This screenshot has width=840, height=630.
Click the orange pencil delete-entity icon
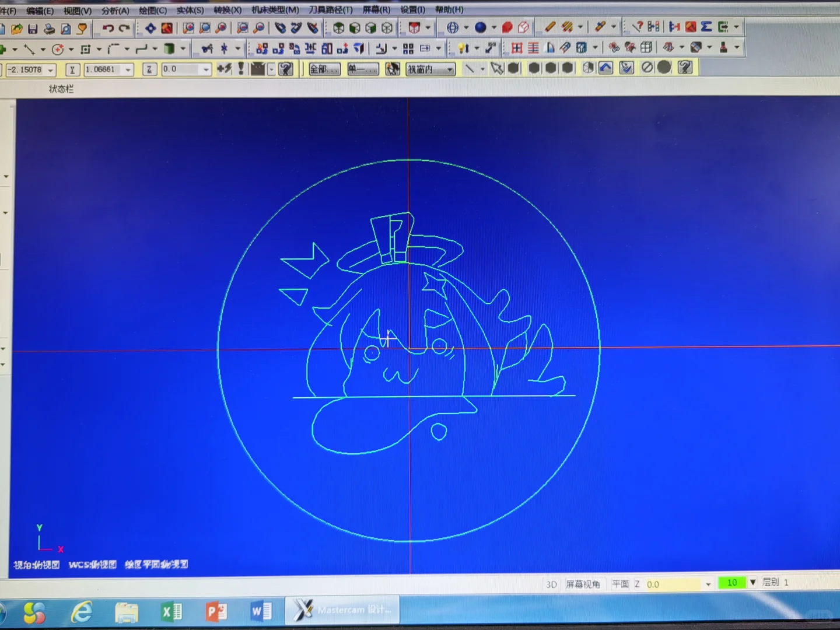click(549, 27)
